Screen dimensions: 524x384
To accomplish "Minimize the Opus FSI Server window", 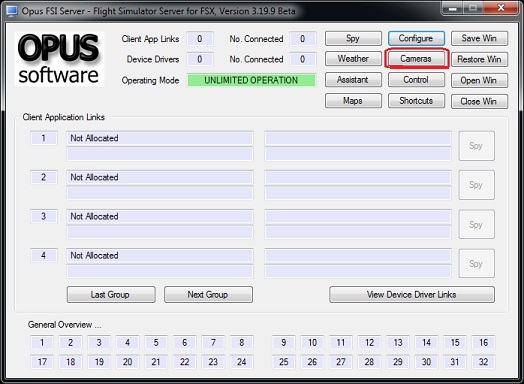I will pos(453,8).
